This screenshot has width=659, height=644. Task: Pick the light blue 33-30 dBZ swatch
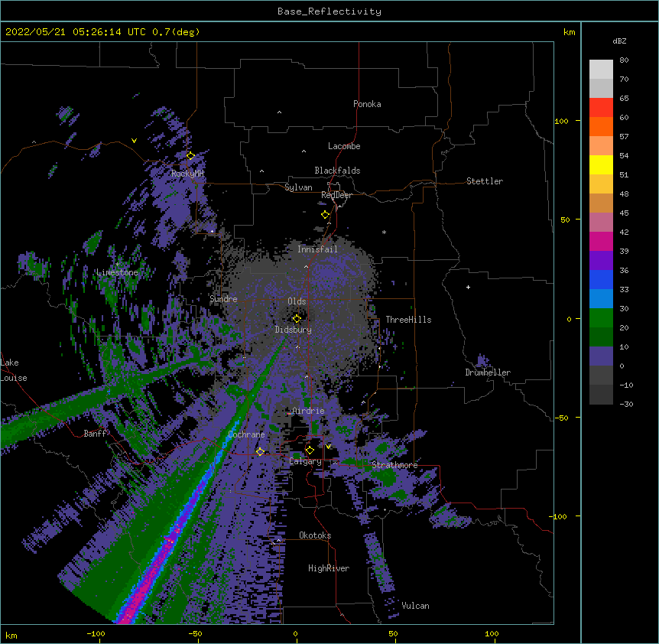point(601,298)
